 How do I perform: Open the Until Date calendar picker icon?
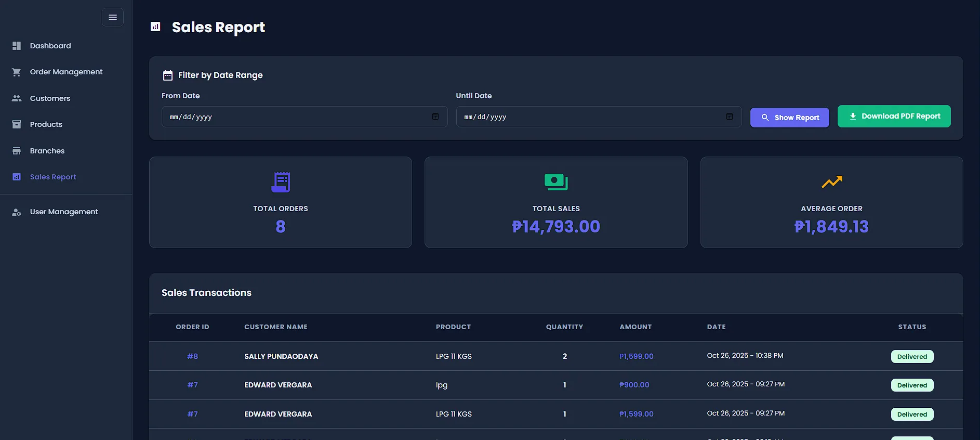coord(730,117)
